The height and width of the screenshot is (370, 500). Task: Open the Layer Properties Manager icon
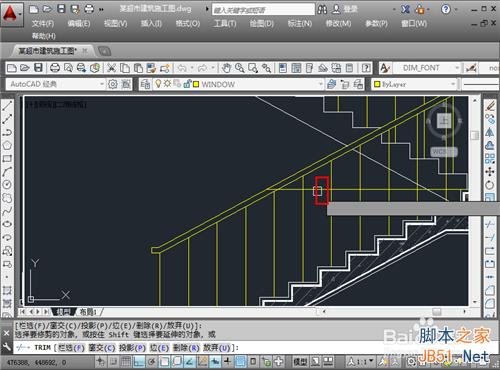[x=146, y=84]
